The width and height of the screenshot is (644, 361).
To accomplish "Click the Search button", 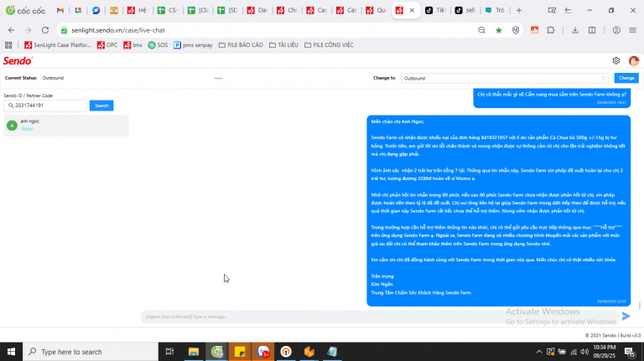I will [x=101, y=106].
